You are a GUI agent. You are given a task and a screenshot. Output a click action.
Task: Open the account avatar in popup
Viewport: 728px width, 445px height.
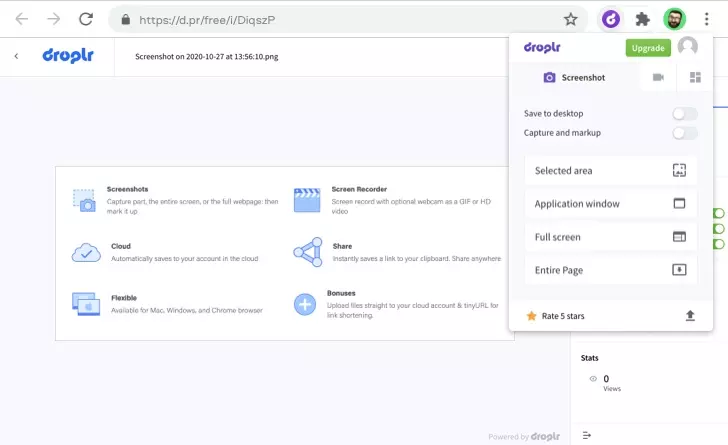(x=688, y=46)
